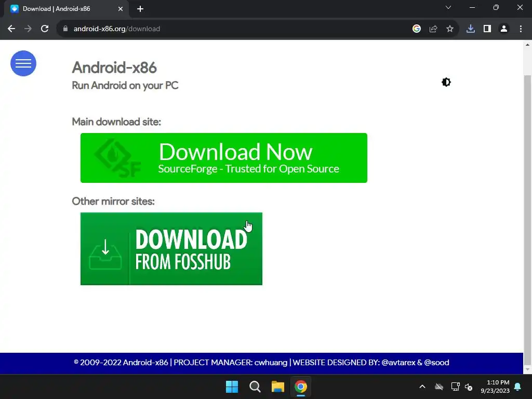Share this page icon

pos(433,29)
